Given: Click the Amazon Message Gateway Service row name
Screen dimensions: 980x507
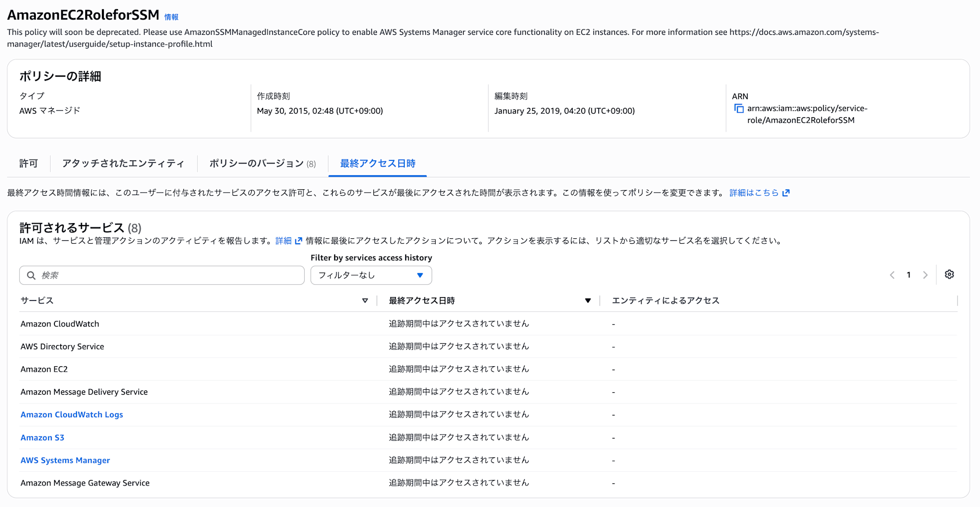Looking at the screenshot, I should pos(85,483).
